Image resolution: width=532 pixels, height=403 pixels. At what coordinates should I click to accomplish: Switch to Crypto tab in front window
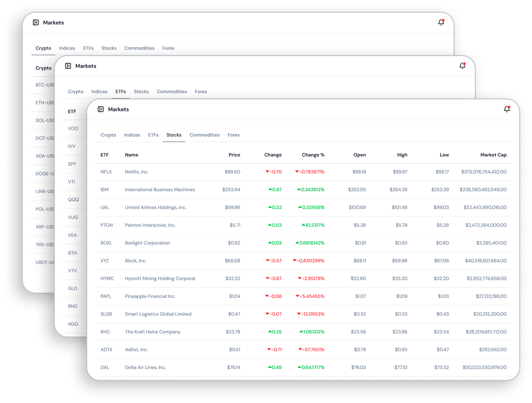tap(108, 135)
